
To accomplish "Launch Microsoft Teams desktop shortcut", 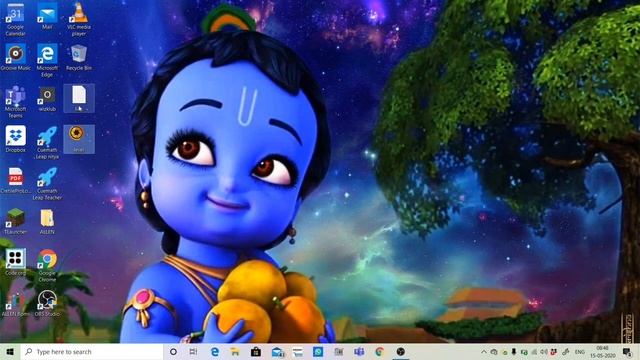I will coord(16,102).
